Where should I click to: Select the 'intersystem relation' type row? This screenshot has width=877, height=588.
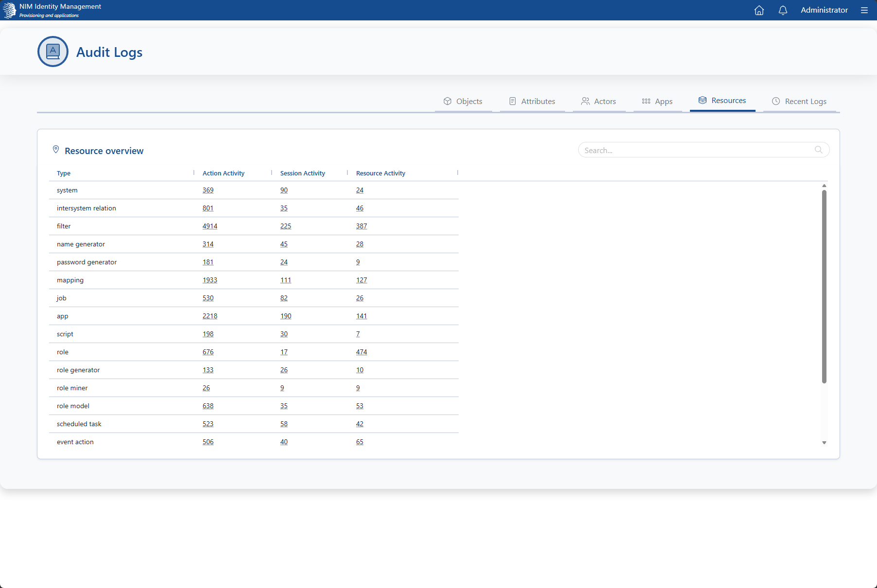click(x=254, y=208)
